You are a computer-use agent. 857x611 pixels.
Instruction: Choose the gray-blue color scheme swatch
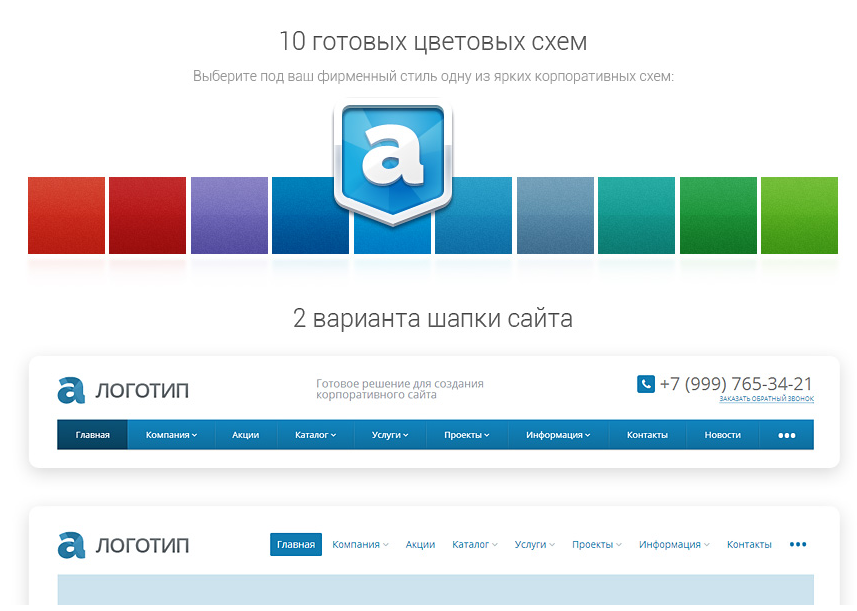click(x=555, y=215)
